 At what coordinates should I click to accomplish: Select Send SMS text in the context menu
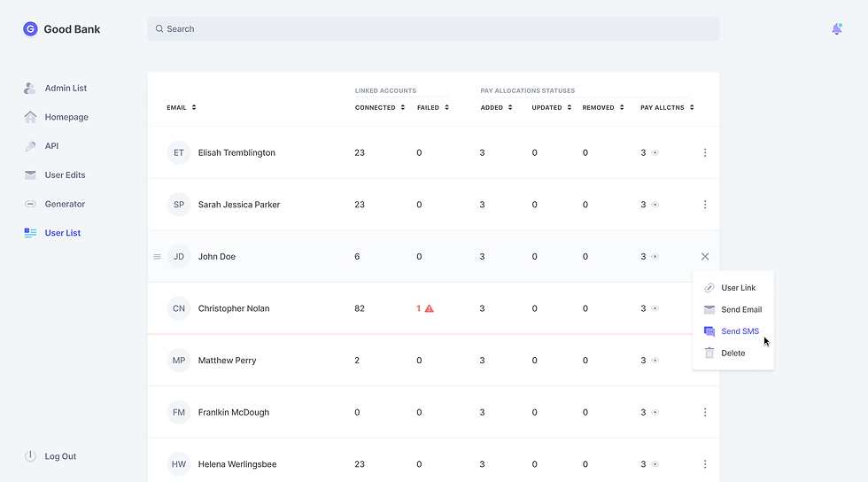pos(740,331)
